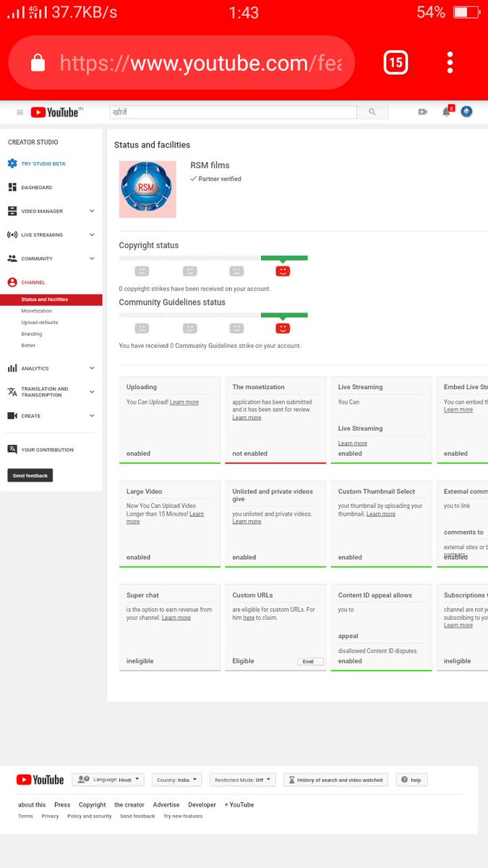488x868 pixels.
Task: Open the Restricted Mode: Off dropdown
Action: (x=243, y=780)
